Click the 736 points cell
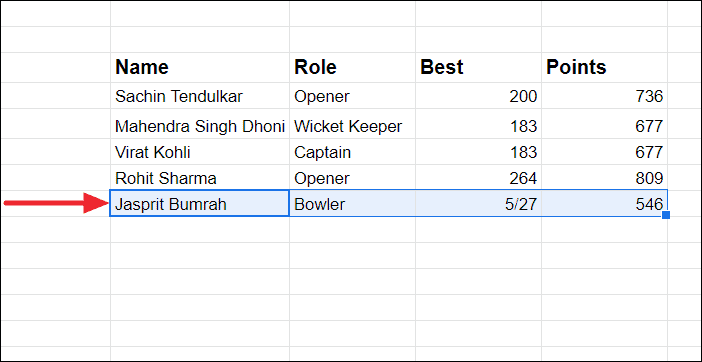The width and height of the screenshot is (702, 362). coord(604,96)
